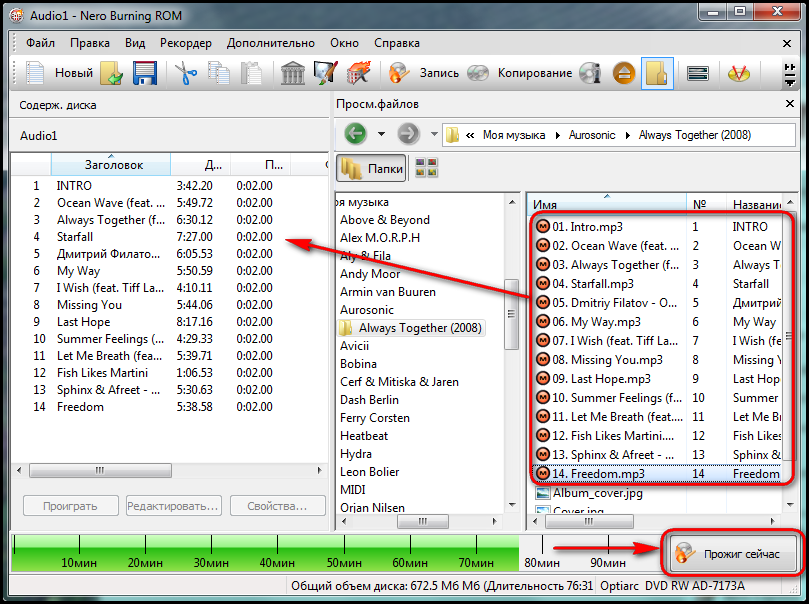
Task: Click the 80мин mark on capacity bar
Action: (542, 562)
